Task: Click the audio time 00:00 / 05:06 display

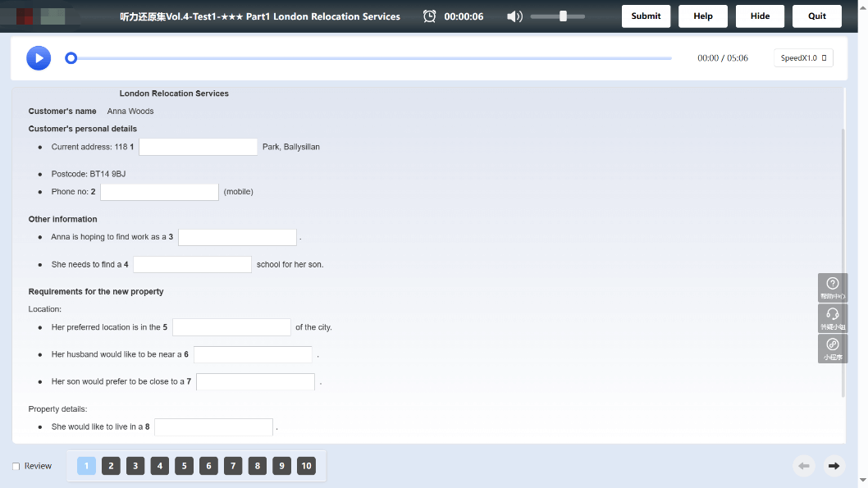Action: 723,58
